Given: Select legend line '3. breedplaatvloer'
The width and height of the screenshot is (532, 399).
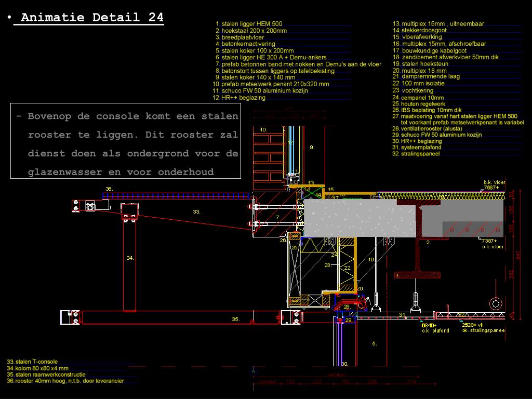Looking at the screenshot, I should tap(240, 37).
